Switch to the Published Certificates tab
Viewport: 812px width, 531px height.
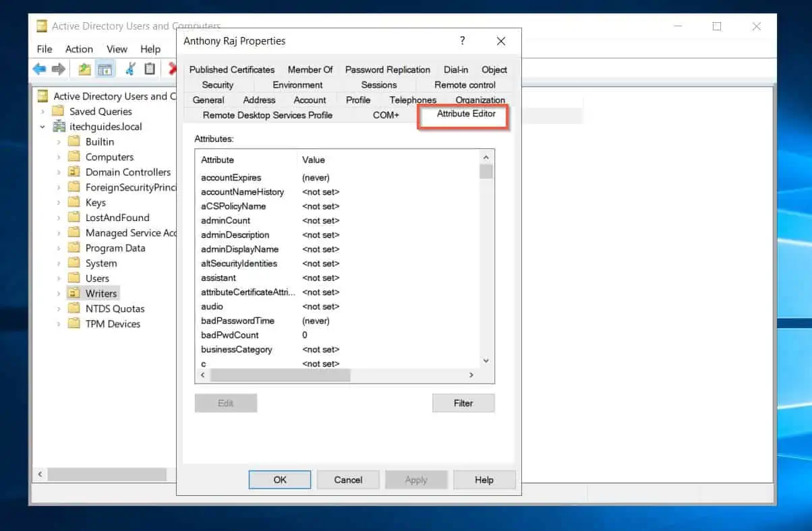pyautogui.click(x=232, y=69)
